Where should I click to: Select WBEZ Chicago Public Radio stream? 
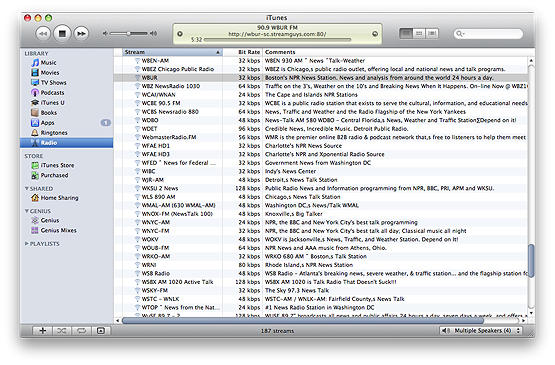click(320, 69)
